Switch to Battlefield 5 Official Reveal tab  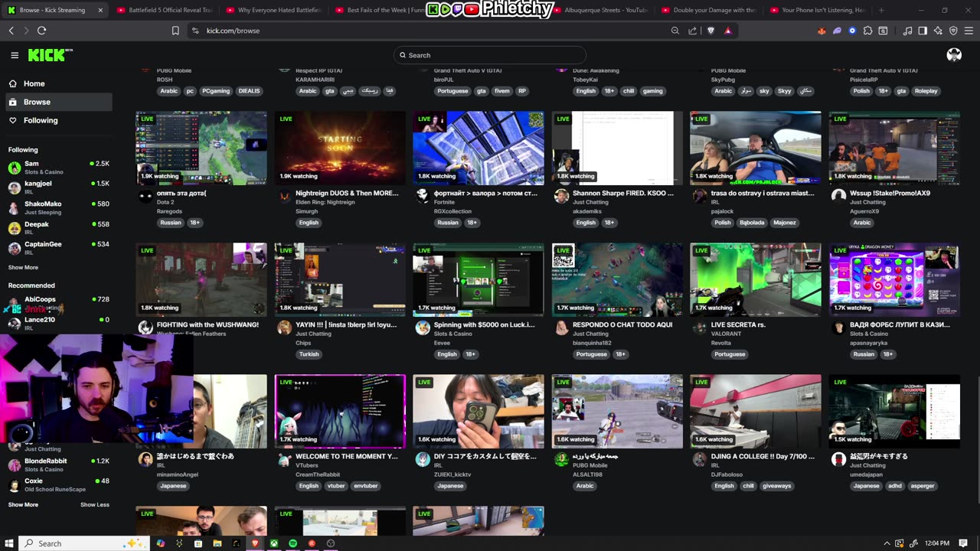pyautogui.click(x=165, y=10)
